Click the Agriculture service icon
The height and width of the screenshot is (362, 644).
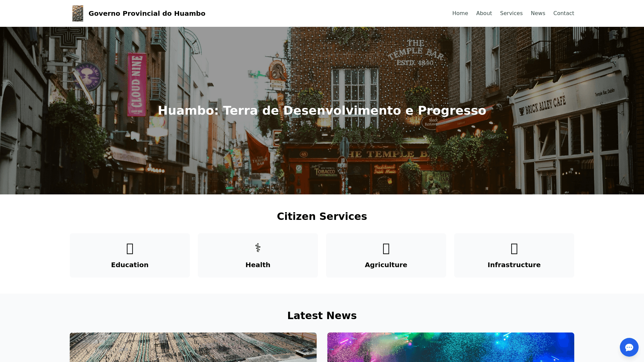point(386,249)
